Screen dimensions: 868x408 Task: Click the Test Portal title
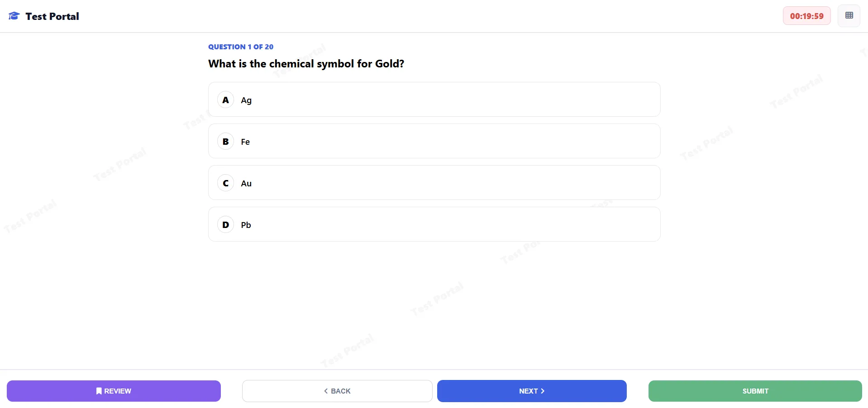(x=52, y=16)
